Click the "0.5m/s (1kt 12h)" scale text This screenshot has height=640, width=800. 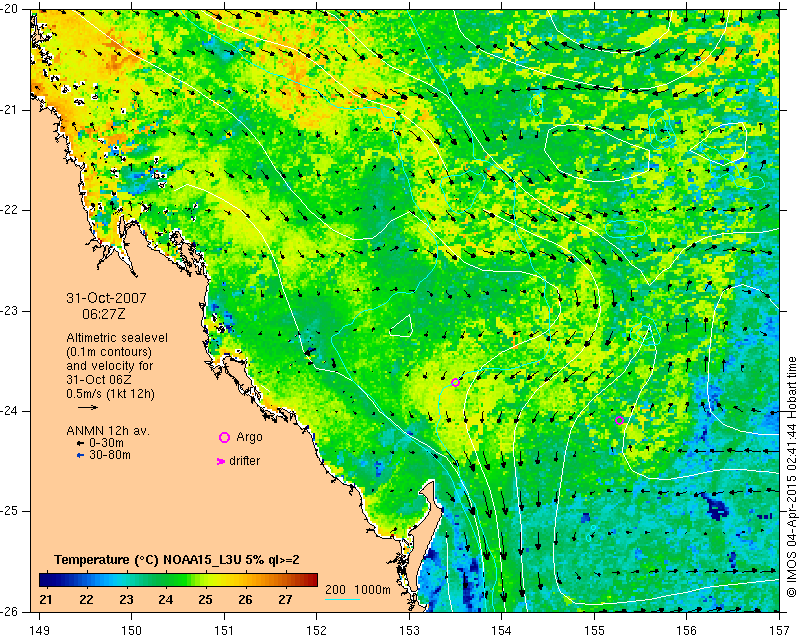point(110,394)
